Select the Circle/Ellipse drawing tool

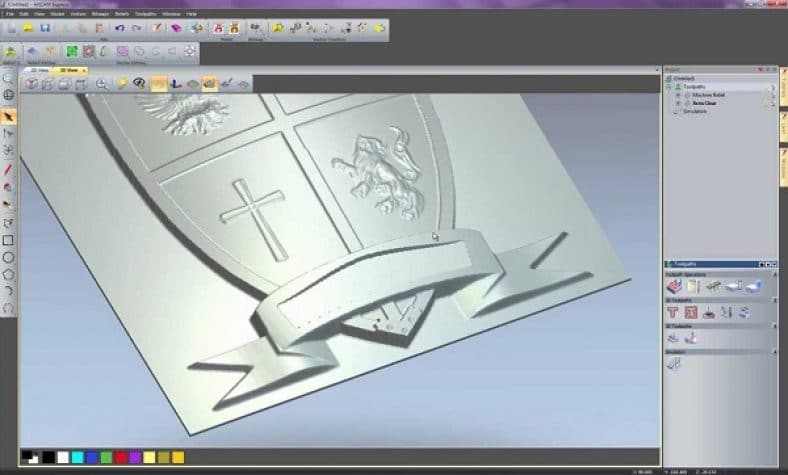click(x=8, y=257)
